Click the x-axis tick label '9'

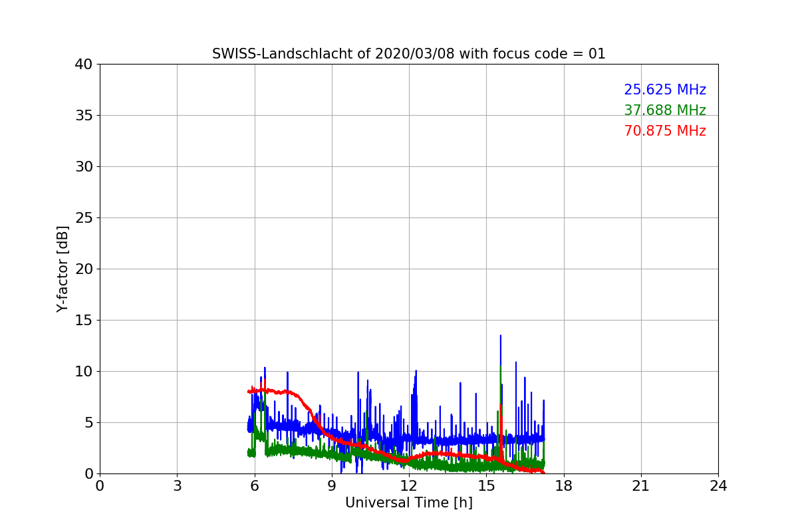[332, 486]
